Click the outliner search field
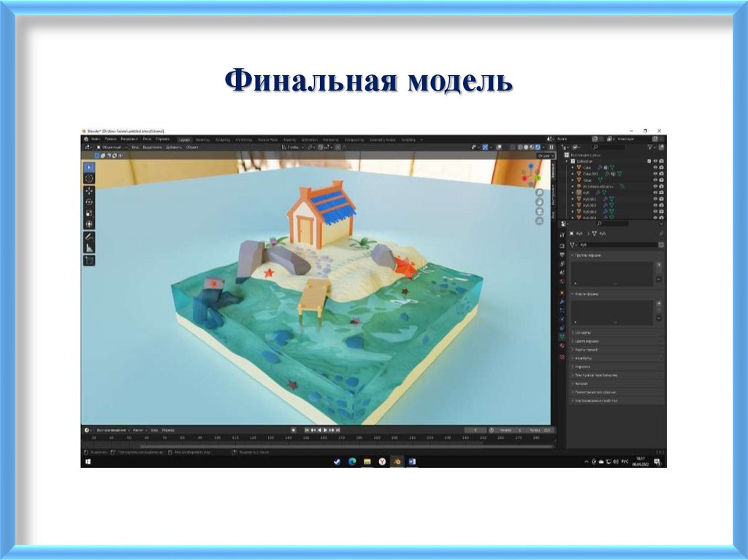 609,147
